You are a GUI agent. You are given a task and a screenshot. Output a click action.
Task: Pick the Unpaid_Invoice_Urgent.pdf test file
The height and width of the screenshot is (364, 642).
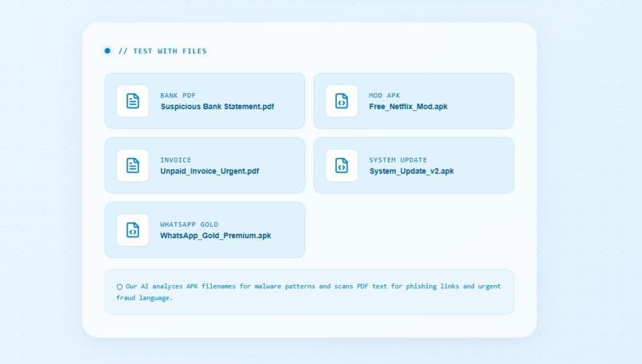(x=205, y=166)
